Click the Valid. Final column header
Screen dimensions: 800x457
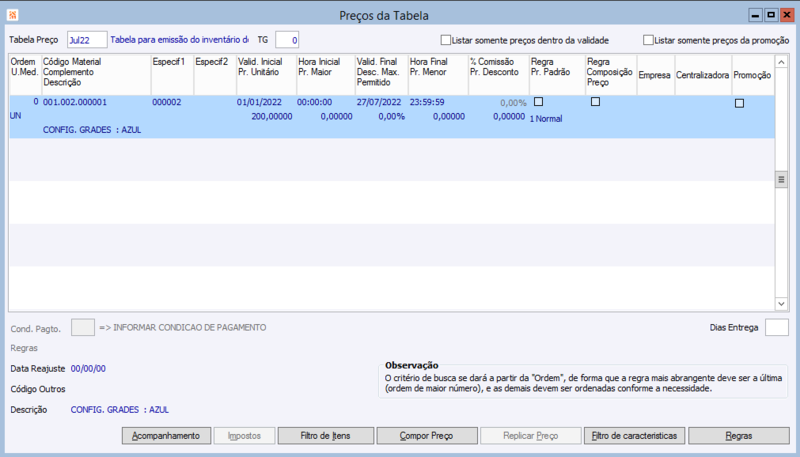coord(381,74)
